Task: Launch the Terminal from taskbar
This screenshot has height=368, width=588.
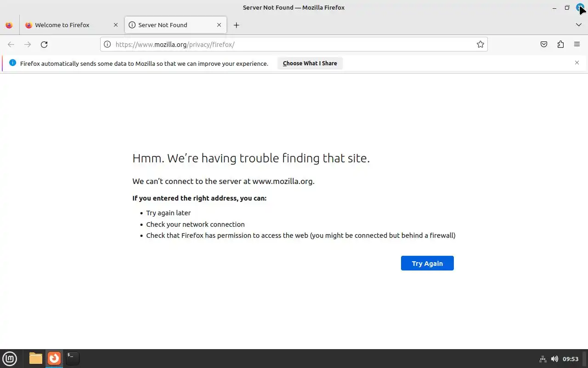Action: pyautogui.click(x=72, y=358)
